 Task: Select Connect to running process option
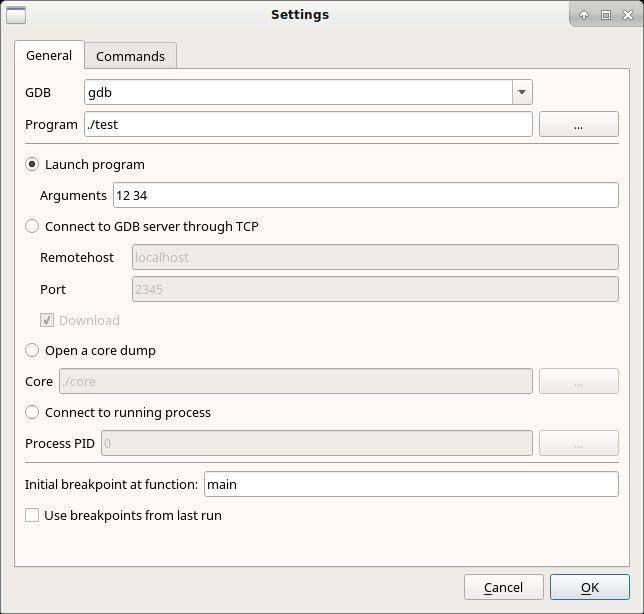[x=32, y=412]
